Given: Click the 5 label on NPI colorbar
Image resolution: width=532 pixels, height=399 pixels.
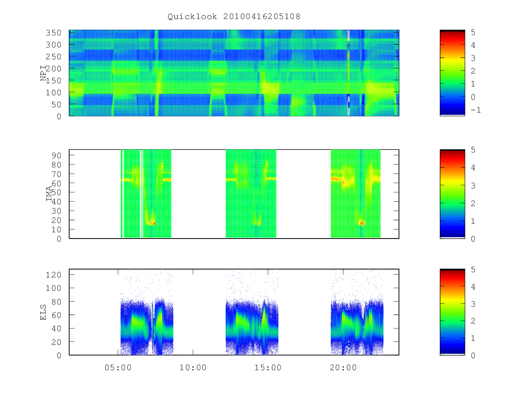Looking at the screenshot, I should pos(473,32).
